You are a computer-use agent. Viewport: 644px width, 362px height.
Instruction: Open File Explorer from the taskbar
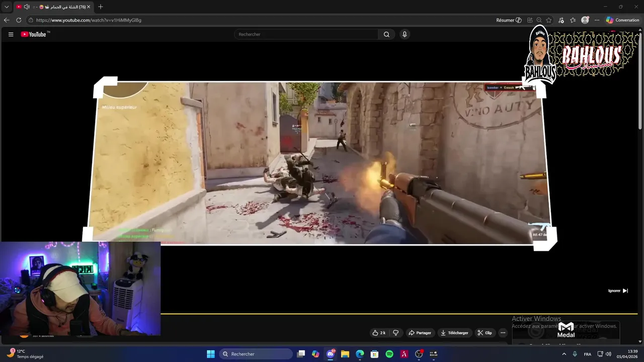[x=345, y=354]
